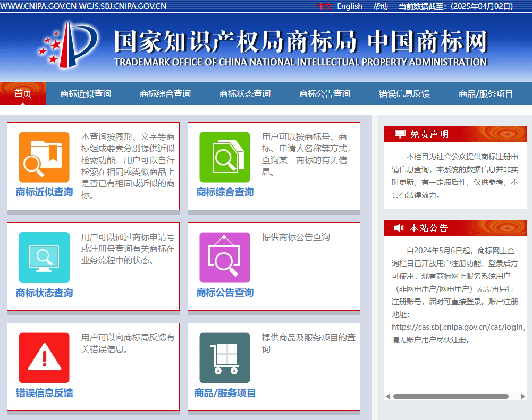Click the monitor icon beside 免责声明

400,134
